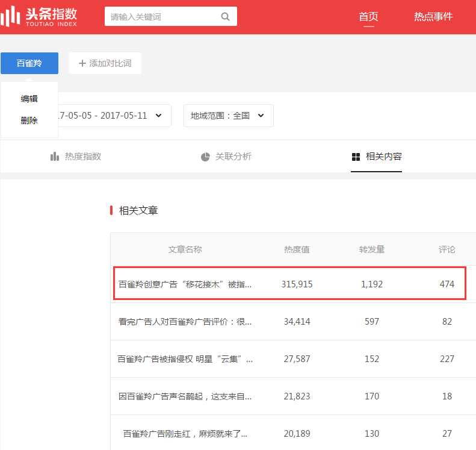Viewport: 476px width, 450px height.
Task: Switch to the 关联分析 tab
Action: coord(226,157)
